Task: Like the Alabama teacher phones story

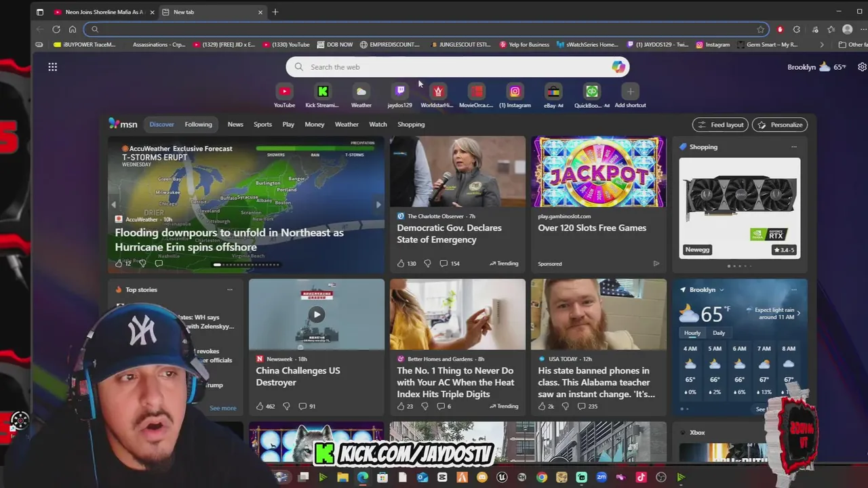Action: pos(542,406)
